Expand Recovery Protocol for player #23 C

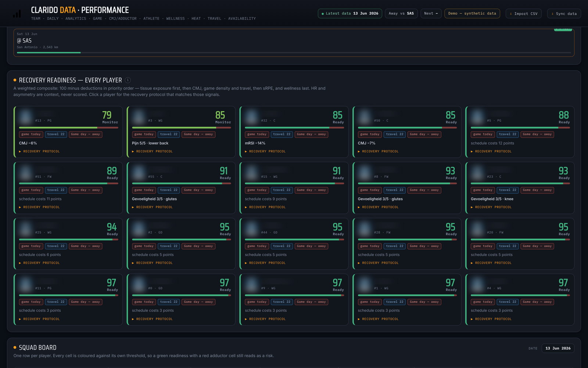coord(491,207)
